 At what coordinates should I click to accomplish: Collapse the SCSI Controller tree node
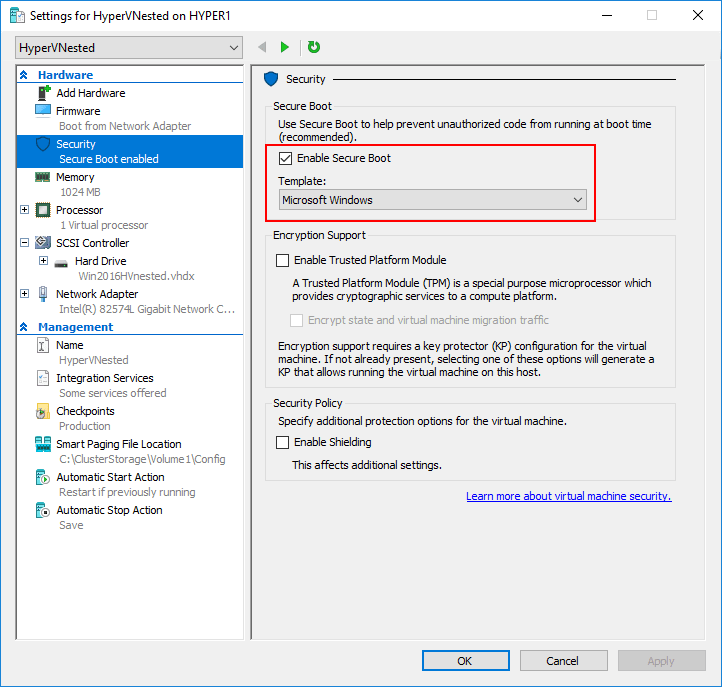point(25,243)
